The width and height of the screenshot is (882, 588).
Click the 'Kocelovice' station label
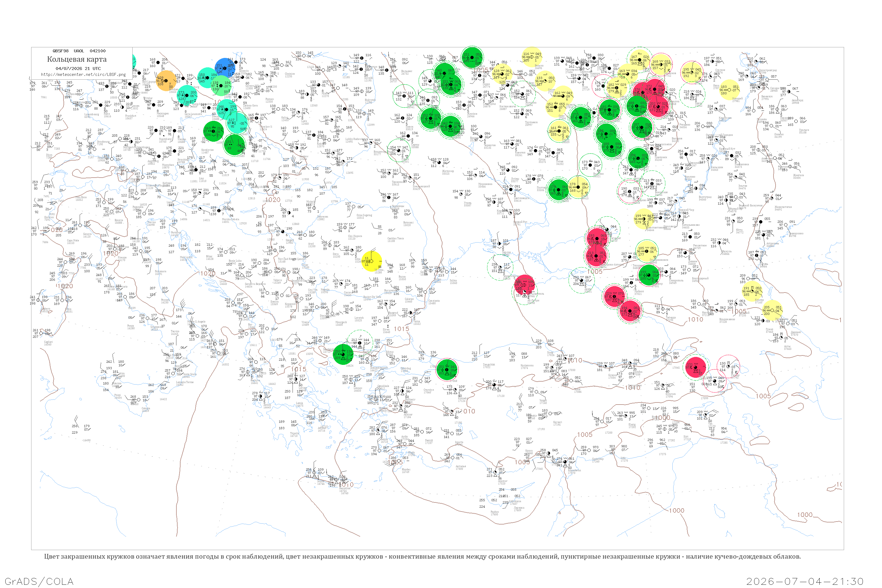tap(207, 150)
